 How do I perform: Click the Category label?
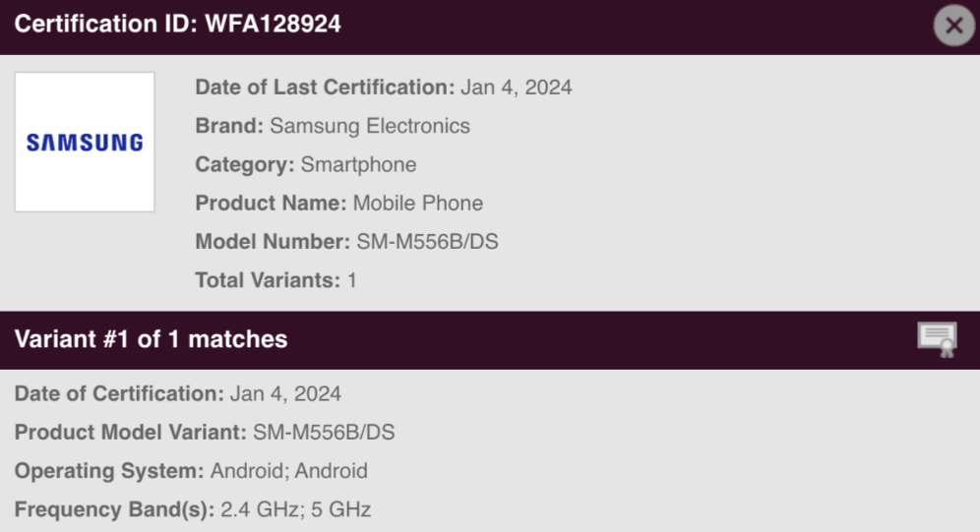245,164
